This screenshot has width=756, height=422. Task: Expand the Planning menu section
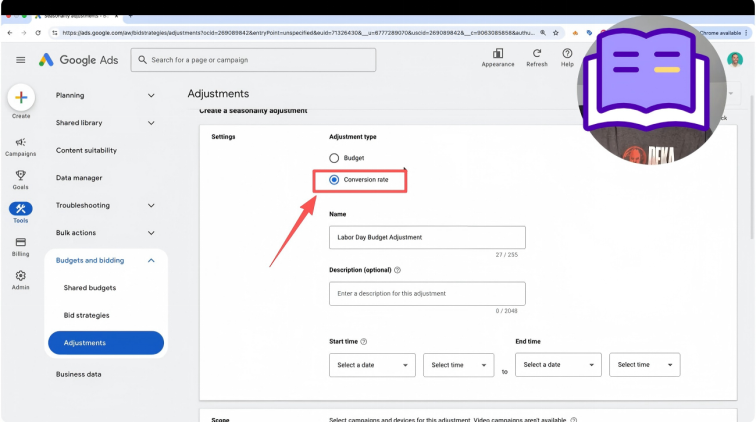[x=151, y=95]
